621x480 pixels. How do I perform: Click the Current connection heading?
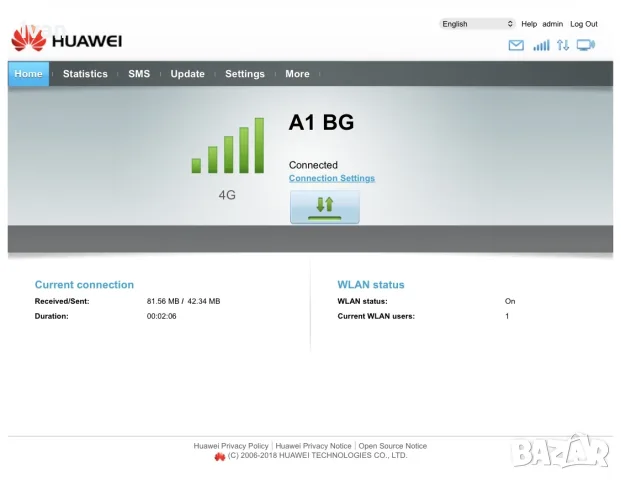(x=84, y=285)
